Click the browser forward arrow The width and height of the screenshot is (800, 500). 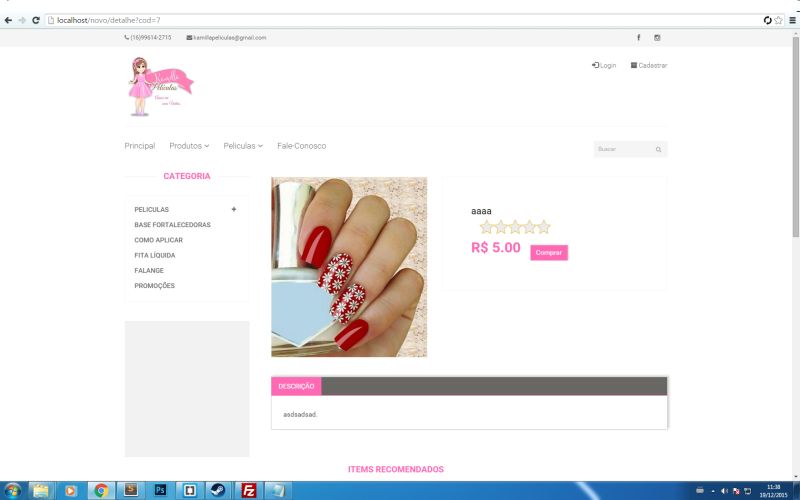coord(22,20)
